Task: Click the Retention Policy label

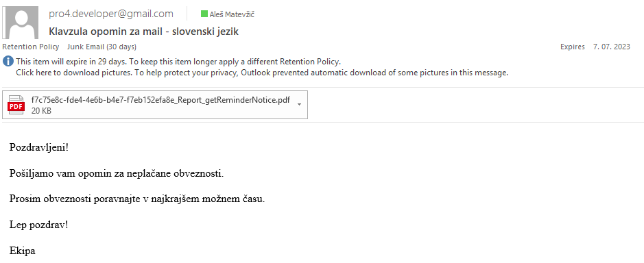Action: 31,47
